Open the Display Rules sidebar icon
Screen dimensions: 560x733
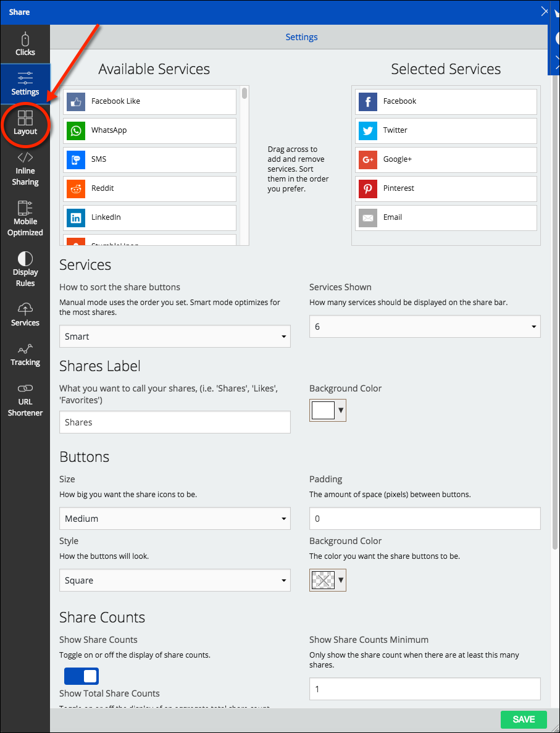point(25,258)
